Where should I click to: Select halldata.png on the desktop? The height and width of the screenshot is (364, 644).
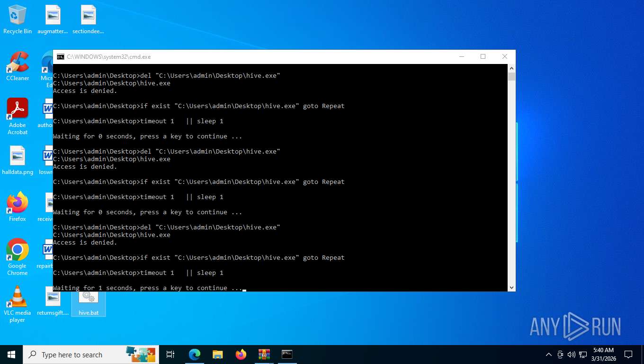(x=18, y=160)
